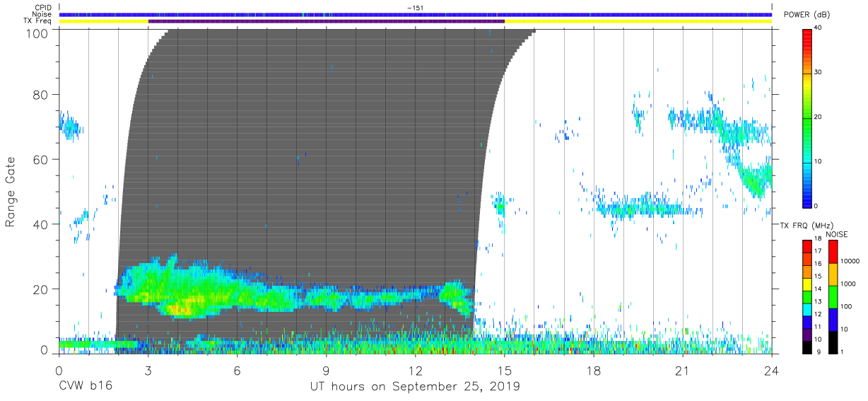Click the 100 tick on the Range Gate axis

click(37, 33)
